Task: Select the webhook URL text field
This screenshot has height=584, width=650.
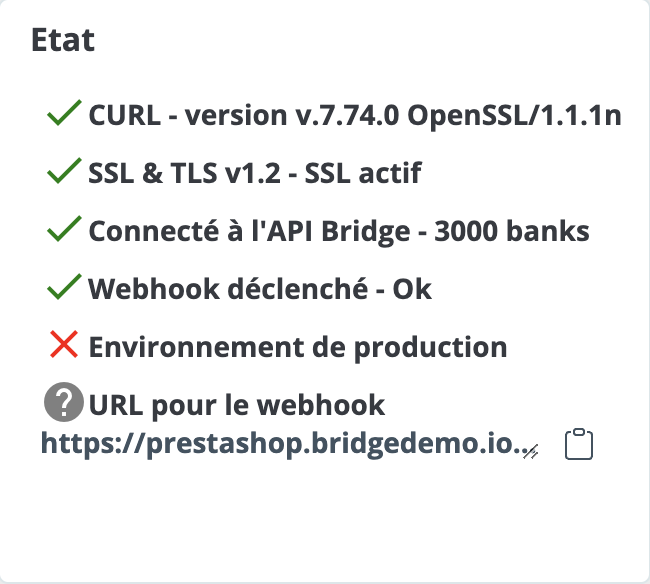Action: (x=290, y=443)
